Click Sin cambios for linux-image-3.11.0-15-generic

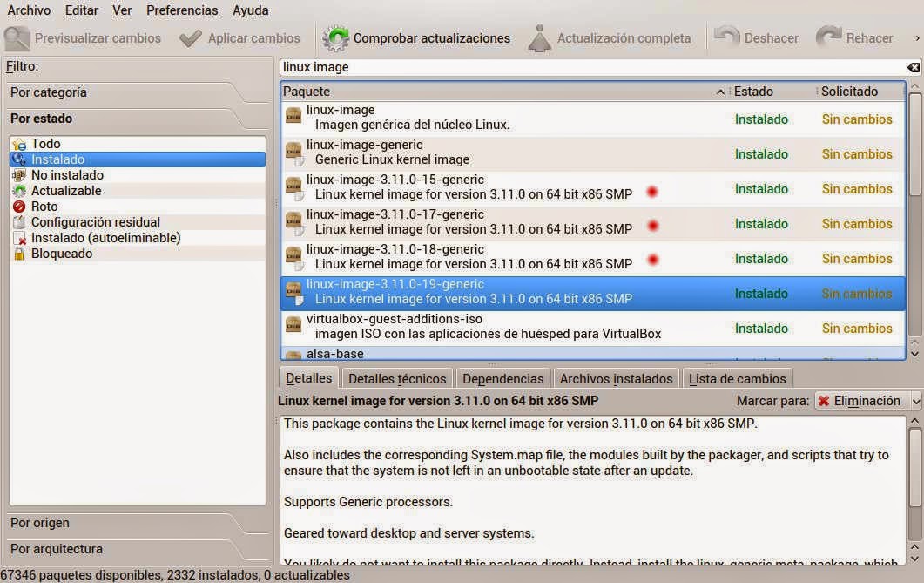click(857, 189)
